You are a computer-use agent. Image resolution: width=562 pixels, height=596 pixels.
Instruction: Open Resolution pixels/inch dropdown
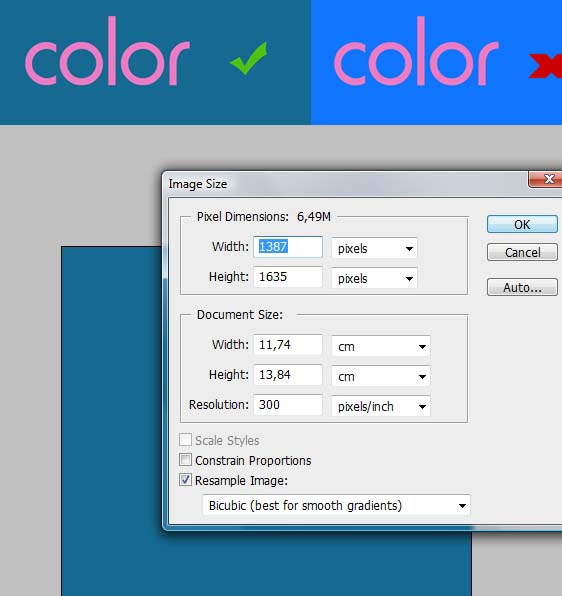[381, 406]
